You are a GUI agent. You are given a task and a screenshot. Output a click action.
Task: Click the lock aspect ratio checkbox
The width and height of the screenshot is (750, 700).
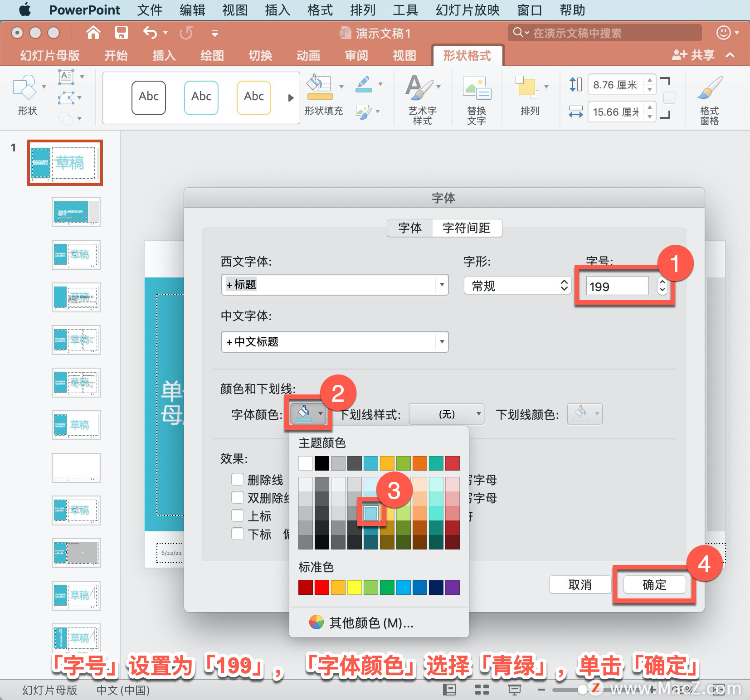coord(669,98)
